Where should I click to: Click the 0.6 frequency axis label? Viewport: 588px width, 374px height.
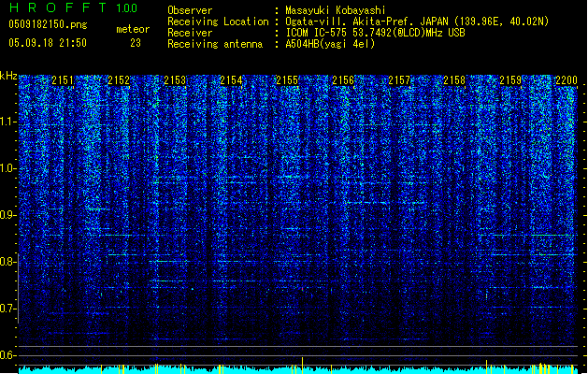pyautogui.click(x=7, y=355)
